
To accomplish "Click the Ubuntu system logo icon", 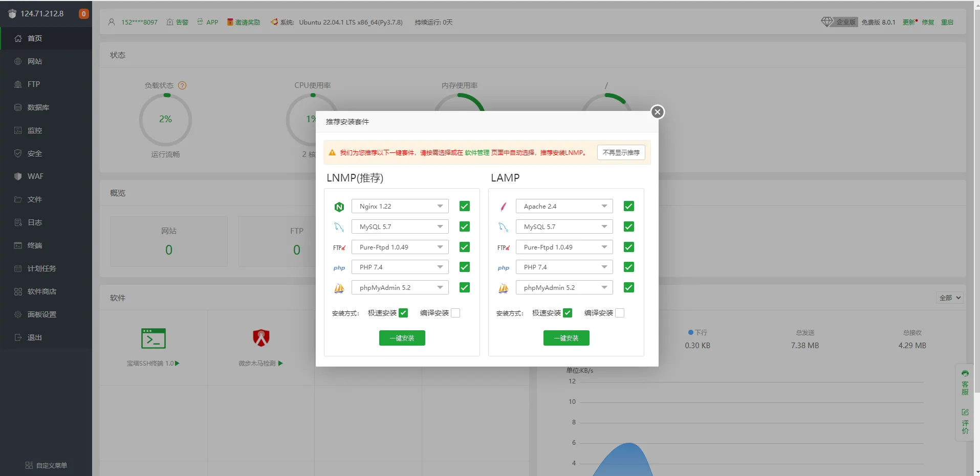I will pos(274,22).
